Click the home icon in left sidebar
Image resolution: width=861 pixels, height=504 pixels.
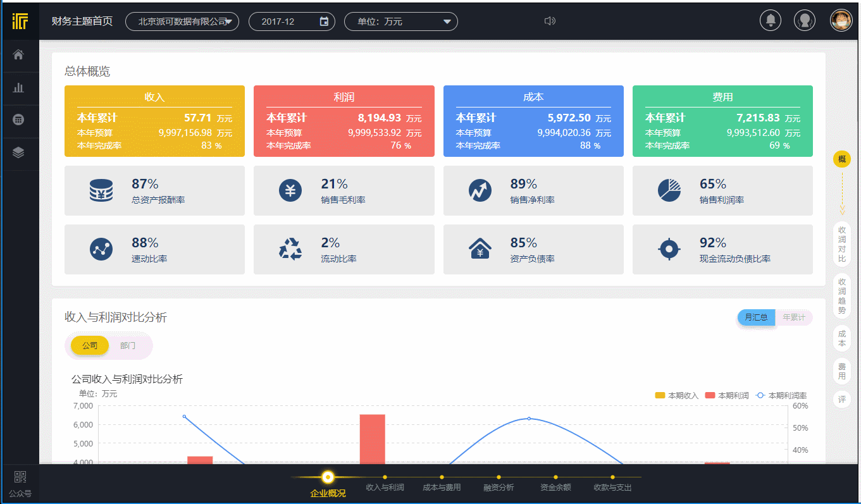point(20,54)
